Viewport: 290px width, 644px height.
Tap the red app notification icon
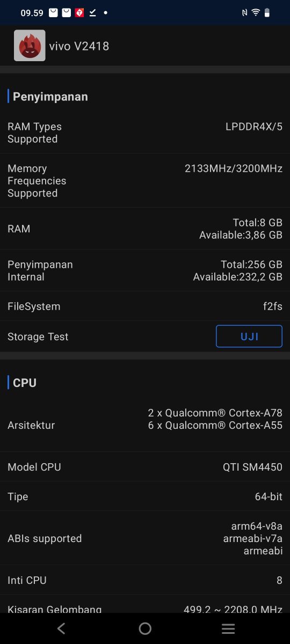79,13
